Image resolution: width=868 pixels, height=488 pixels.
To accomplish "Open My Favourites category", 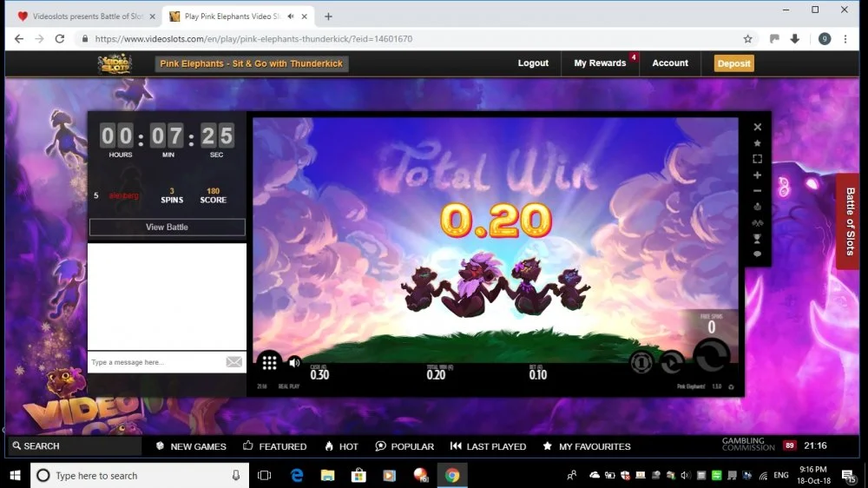I will point(587,446).
